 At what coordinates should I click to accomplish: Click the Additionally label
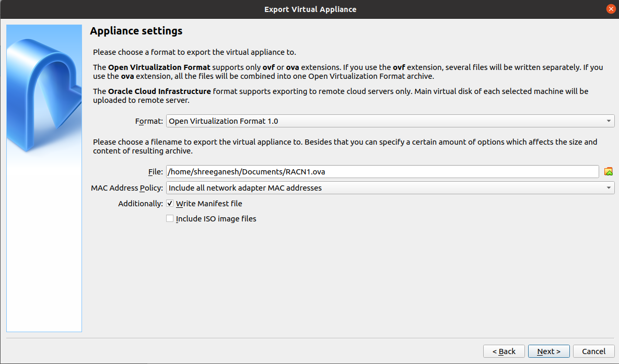pyautogui.click(x=141, y=204)
